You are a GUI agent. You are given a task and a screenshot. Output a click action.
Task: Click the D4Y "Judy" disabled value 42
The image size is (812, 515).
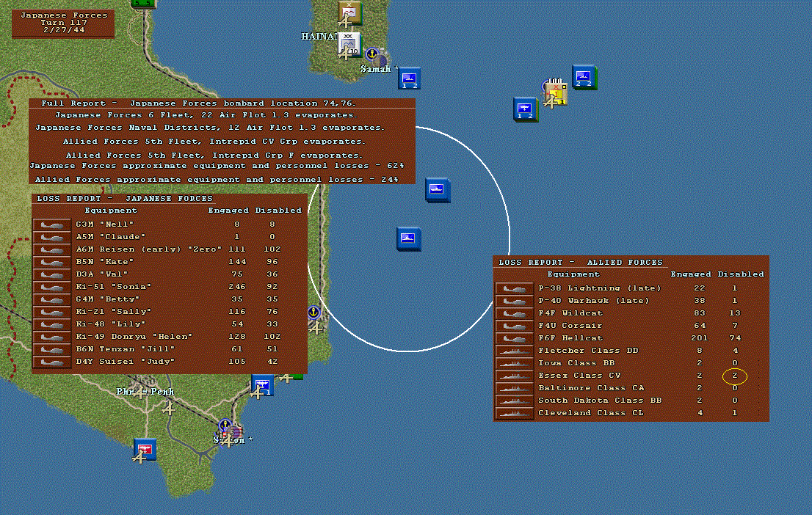pyautogui.click(x=272, y=362)
